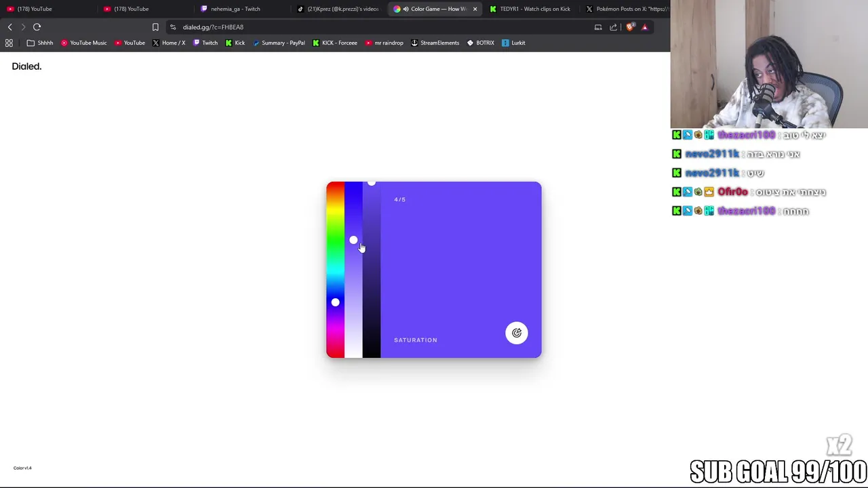The image size is (868, 488).
Task: Open the Shhhh bookmarks folder
Action: [39, 43]
